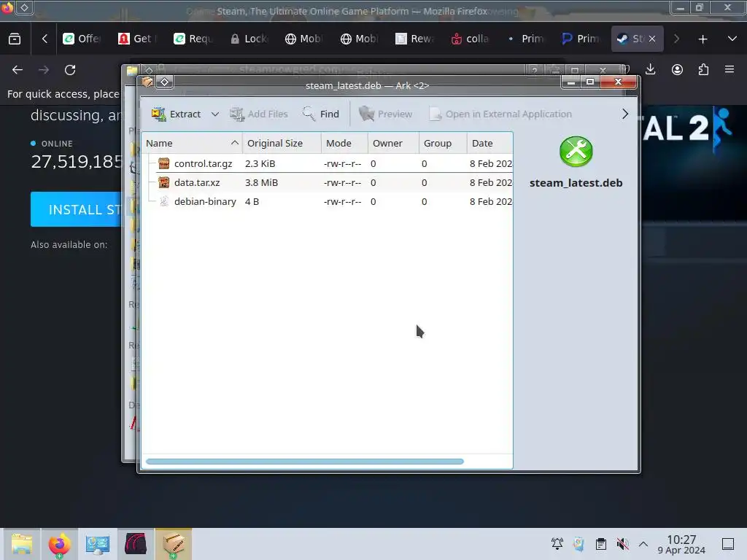The image size is (747, 560).
Task: Switch to the Offe tab
Action: coord(82,39)
